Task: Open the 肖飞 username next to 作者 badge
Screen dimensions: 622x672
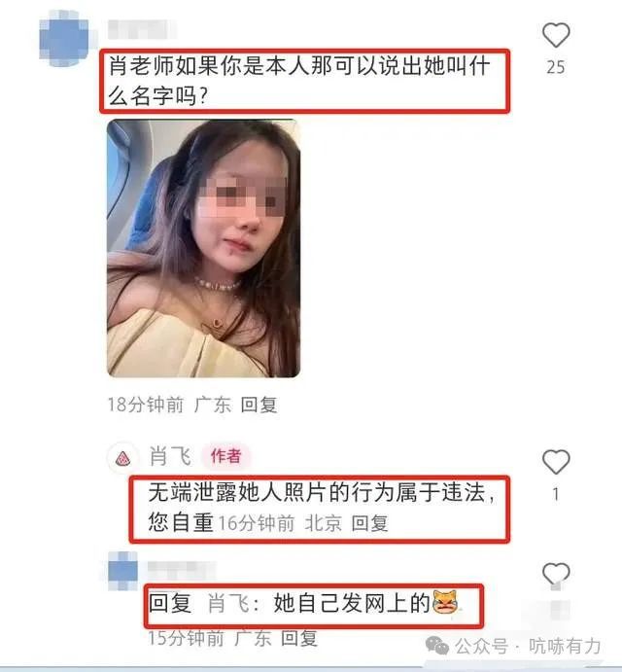Action: click(170, 455)
